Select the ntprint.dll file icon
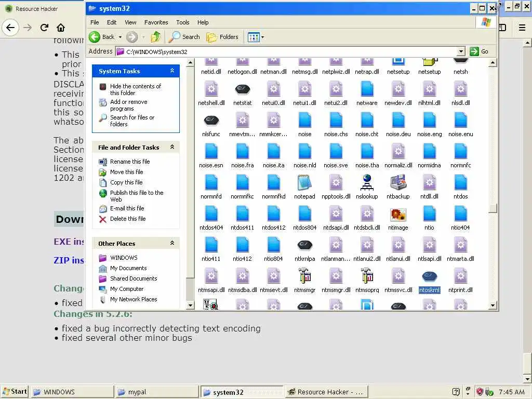 [460, 276]
